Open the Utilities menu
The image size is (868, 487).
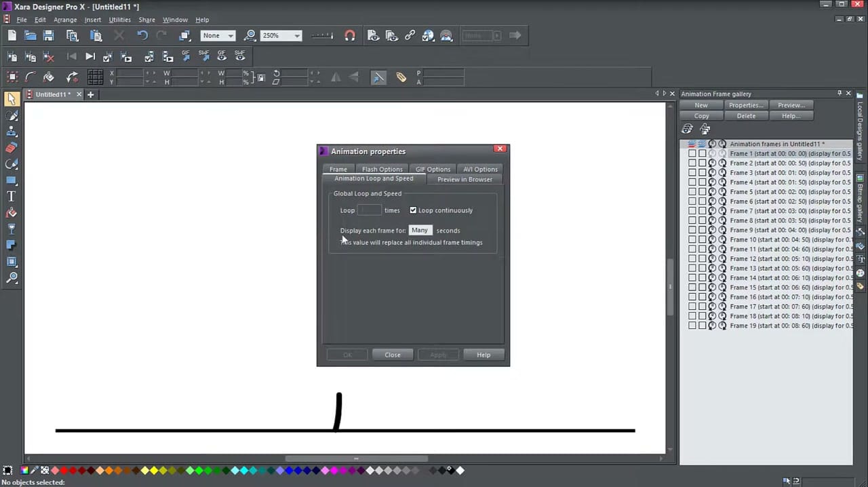click(x=119, y=19)
